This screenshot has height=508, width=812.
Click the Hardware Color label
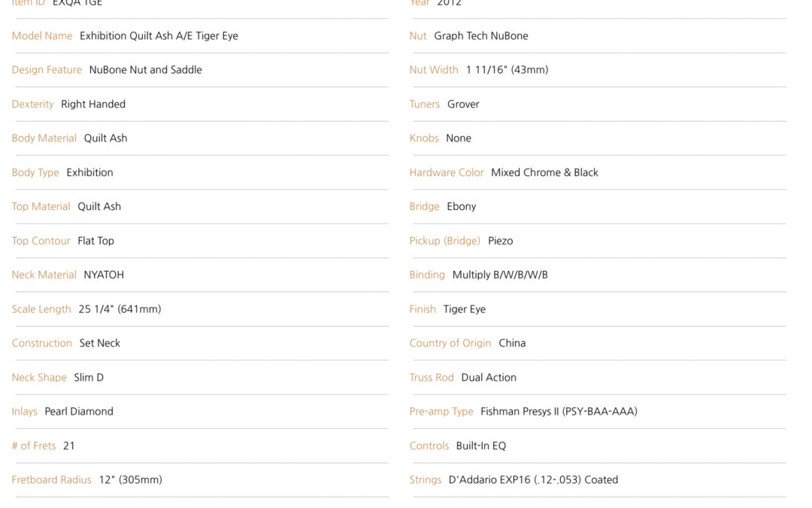[x=447, y=172]
